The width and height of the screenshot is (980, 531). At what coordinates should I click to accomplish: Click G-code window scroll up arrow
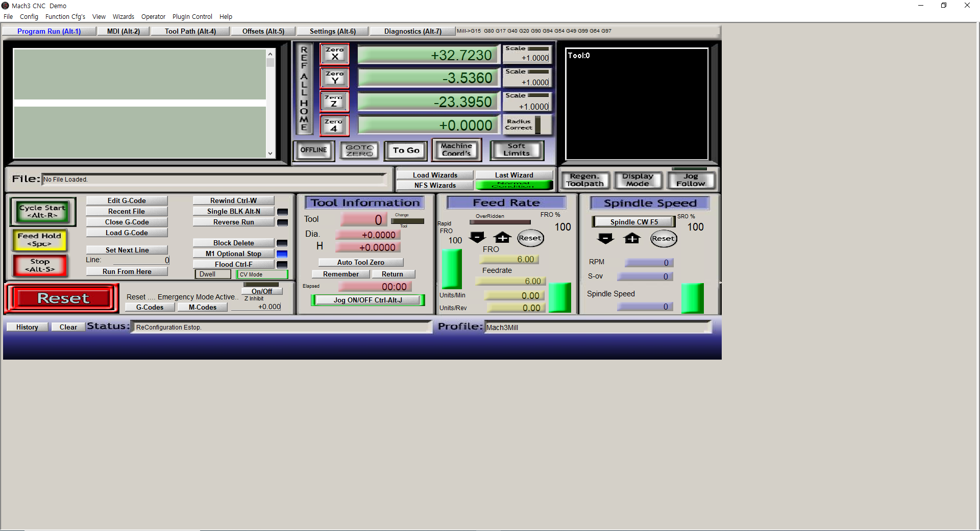[x=270, y=54]
